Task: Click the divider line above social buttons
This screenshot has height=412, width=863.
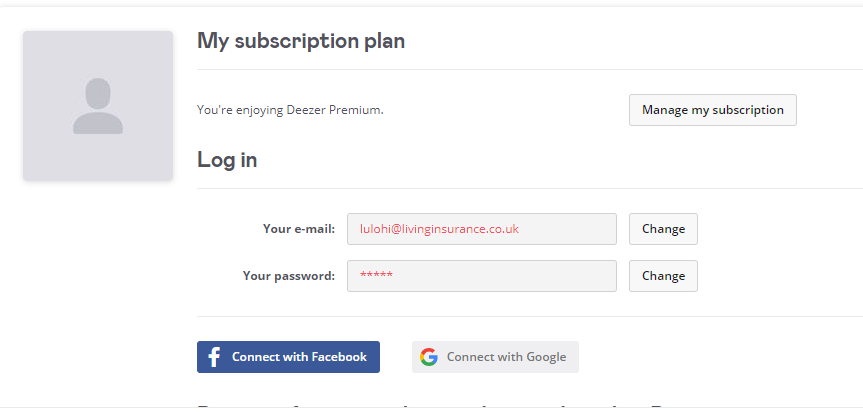Action: coord(530,316)
